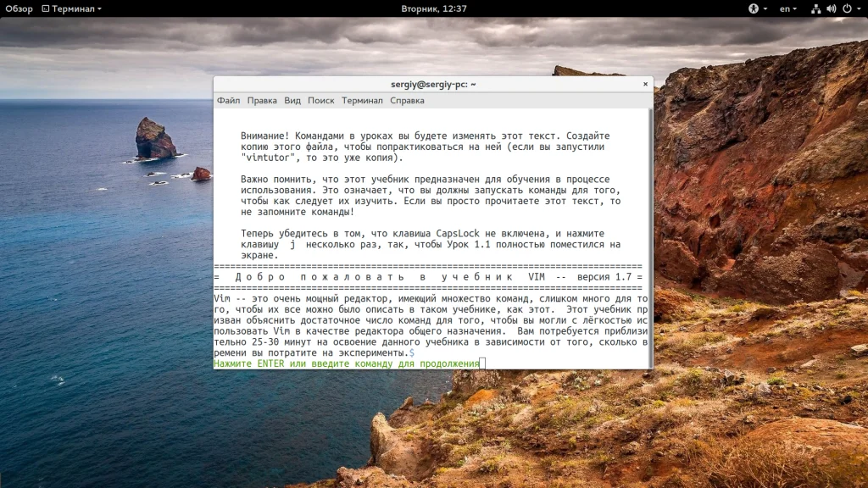Open the Файл menu
This screenshot has width=868, height=488.
pos(228,100)
